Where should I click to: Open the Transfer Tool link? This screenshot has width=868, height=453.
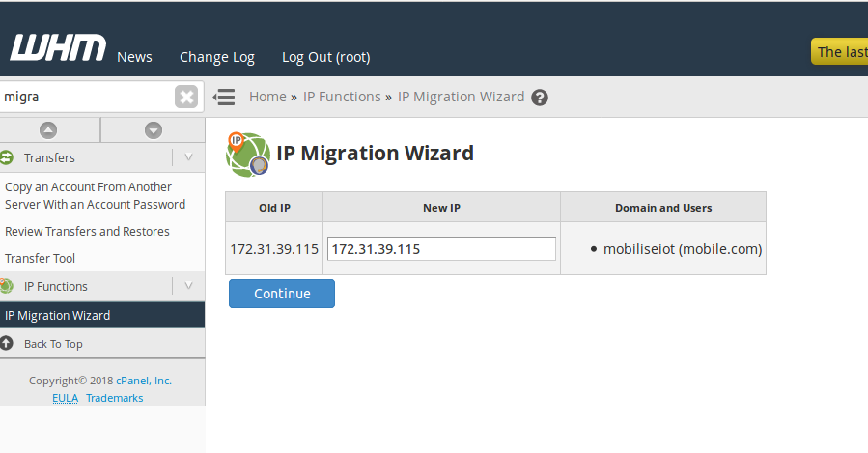(x=40, y=258)
